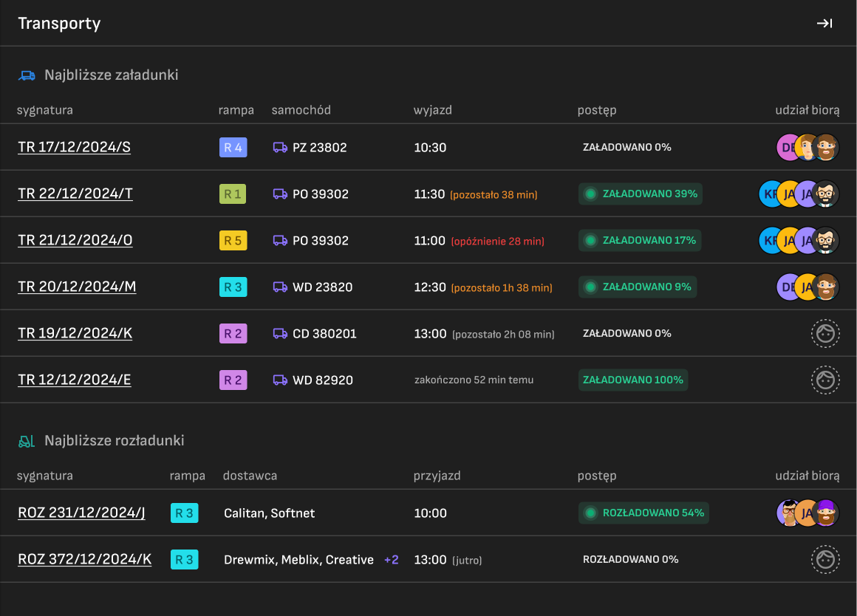Expand the +2 more suppliers indicator
Screen dimensions: 857x616
(x=392, y=560)
